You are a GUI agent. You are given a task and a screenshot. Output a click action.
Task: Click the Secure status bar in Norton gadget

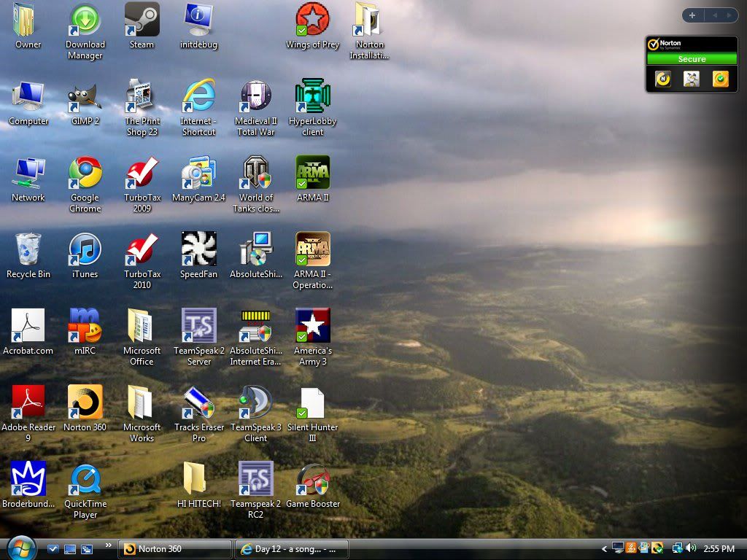692,59
